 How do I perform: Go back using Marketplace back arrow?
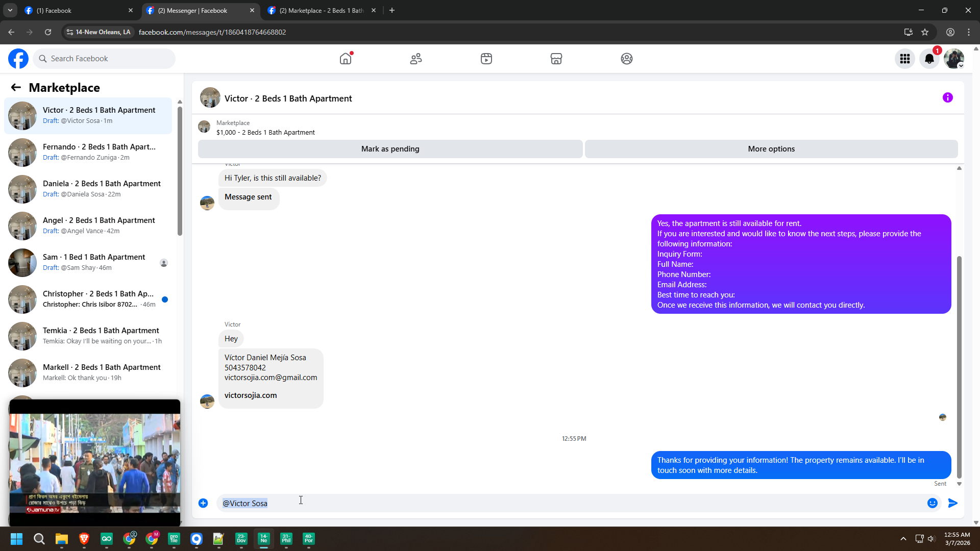(x=16, y=87)
